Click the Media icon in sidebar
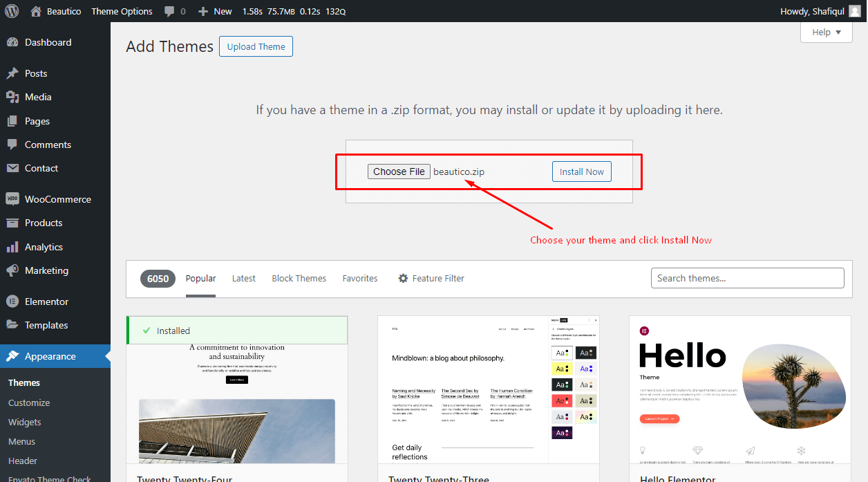This screenshot has height=482, width=868. point(12,97)
